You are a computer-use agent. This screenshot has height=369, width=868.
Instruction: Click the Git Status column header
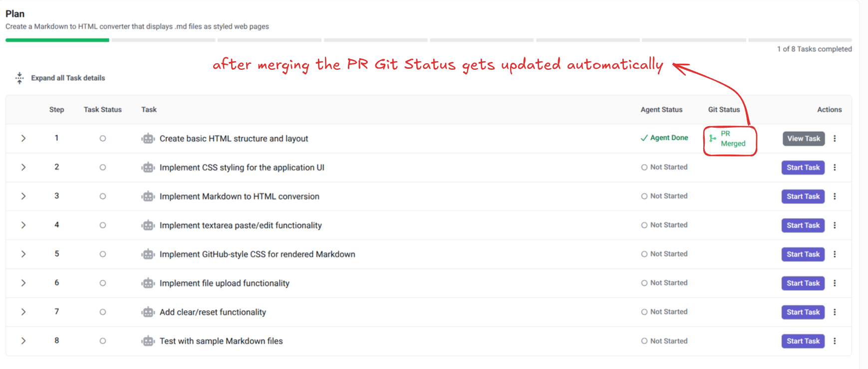click(724, 110)
